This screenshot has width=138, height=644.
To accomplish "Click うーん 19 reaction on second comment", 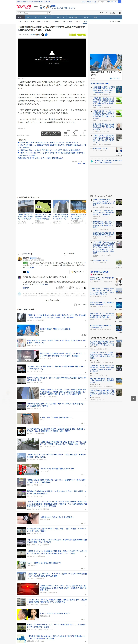I will (79, 288).
